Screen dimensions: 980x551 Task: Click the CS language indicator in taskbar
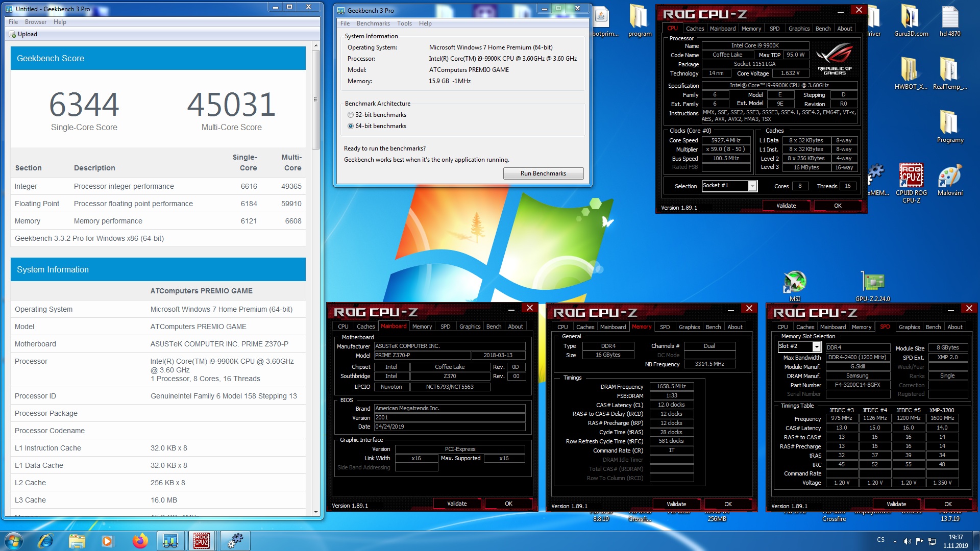[x=880, y=540]
